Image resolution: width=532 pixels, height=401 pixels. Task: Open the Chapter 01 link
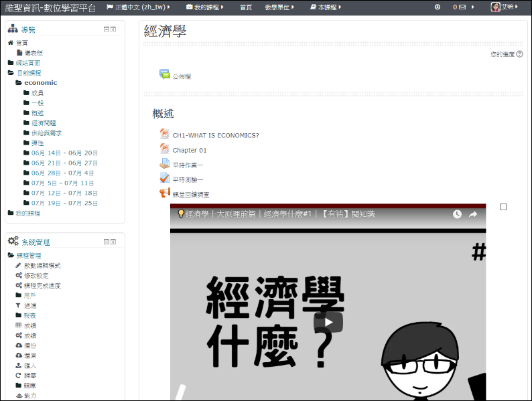point(190,150)
